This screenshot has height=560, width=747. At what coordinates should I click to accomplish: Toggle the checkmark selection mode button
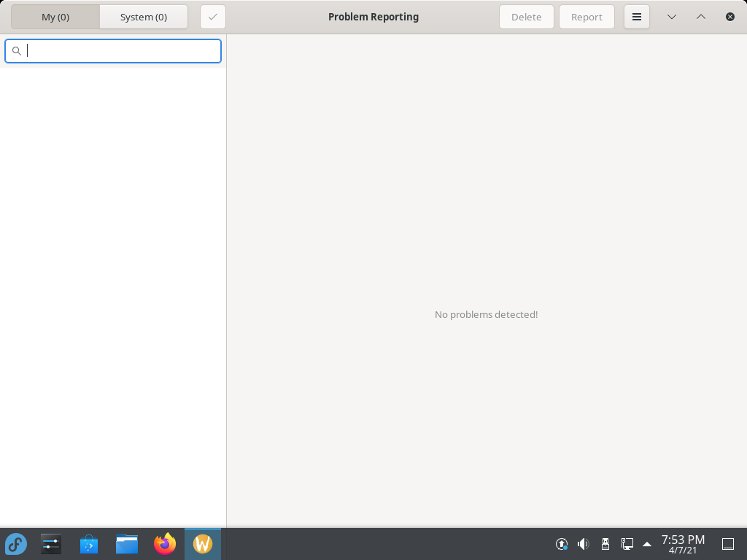[x=213, y=17]
